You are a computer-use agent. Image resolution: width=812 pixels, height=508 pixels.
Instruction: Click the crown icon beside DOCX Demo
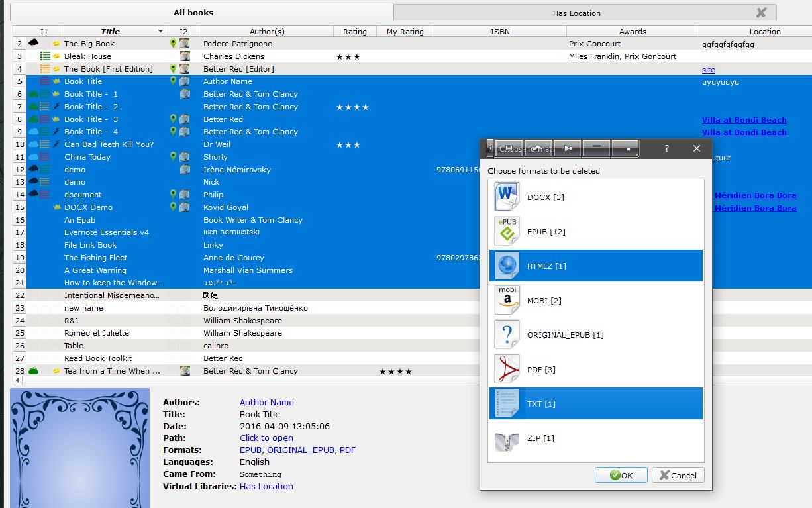[56, 207]
